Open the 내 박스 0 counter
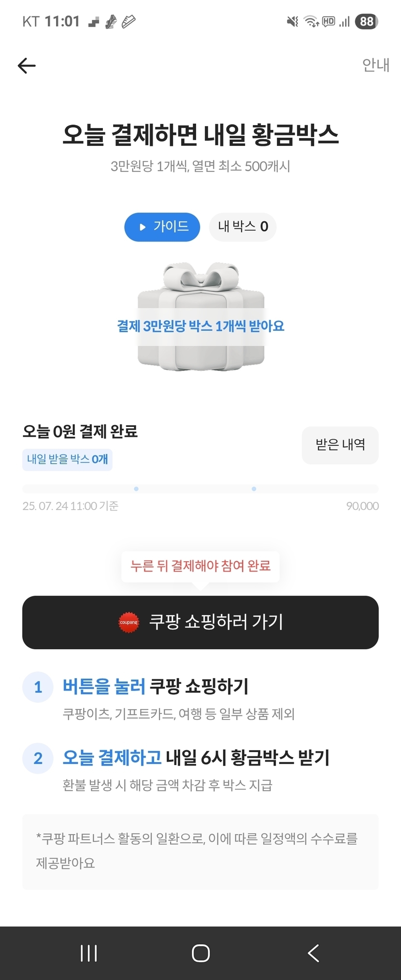This screenshot has width=401, height=980. [243, 227]
